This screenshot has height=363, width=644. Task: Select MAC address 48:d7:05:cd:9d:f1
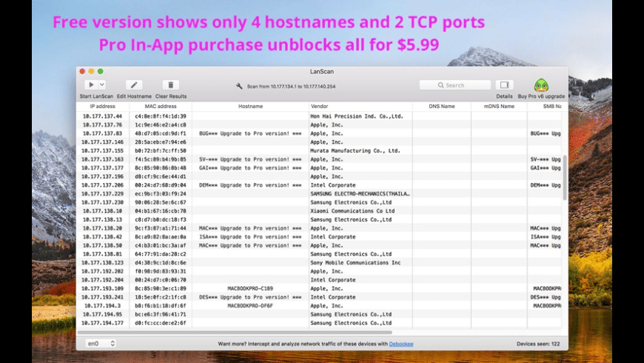pos(161,133)
